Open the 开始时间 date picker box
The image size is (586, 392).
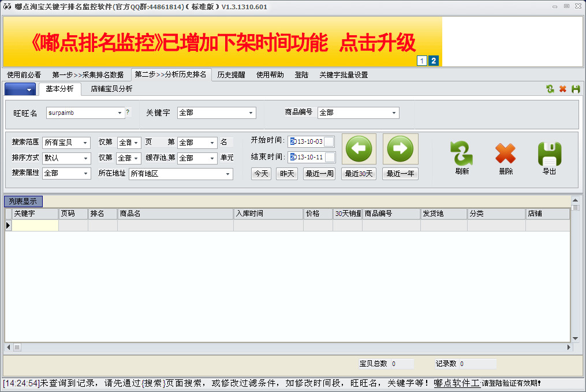(329, 141)
